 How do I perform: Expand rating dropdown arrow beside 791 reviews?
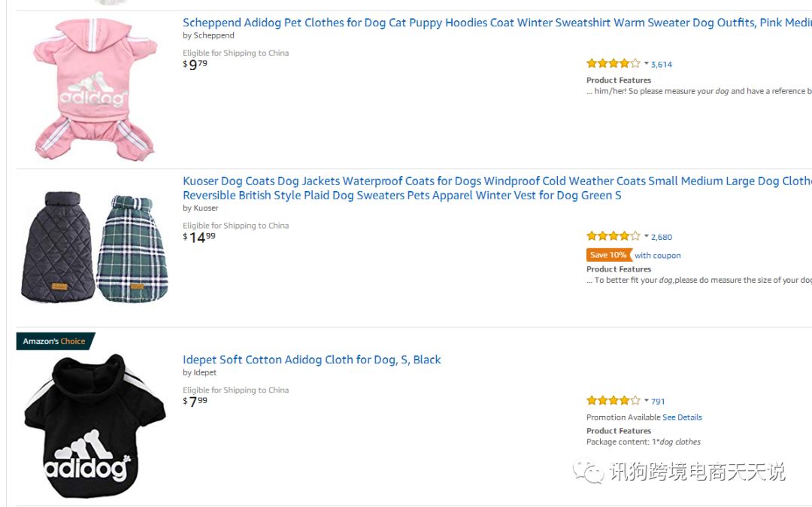pyautogui.click(x=647, y=400)
